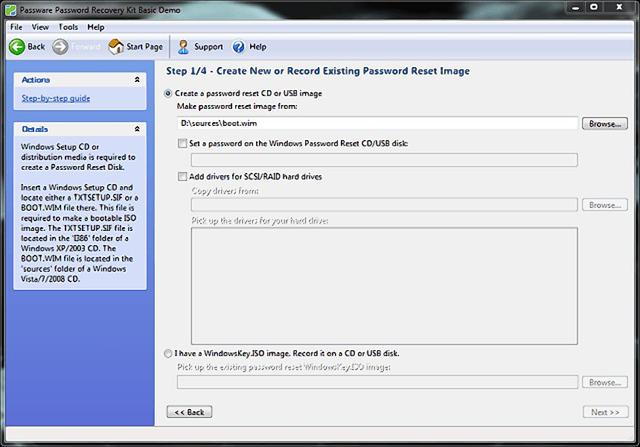Open the View menu
Viewport: 640px width, 447px height.
(x=40, y=27)
